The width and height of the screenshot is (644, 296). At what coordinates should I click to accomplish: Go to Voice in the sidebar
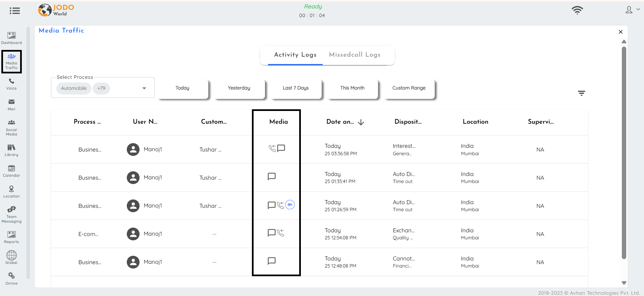coord(11,84)
